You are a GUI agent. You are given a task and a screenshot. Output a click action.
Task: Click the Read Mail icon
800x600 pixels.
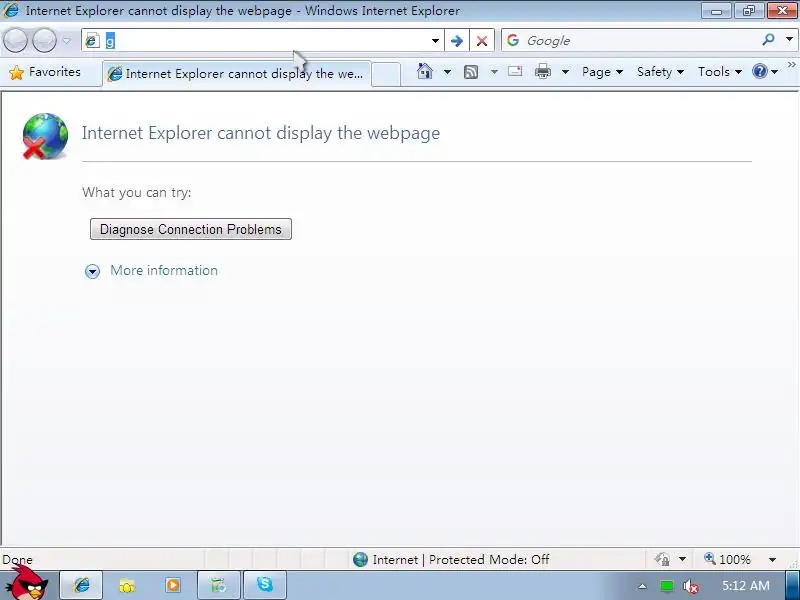point(515,71)
